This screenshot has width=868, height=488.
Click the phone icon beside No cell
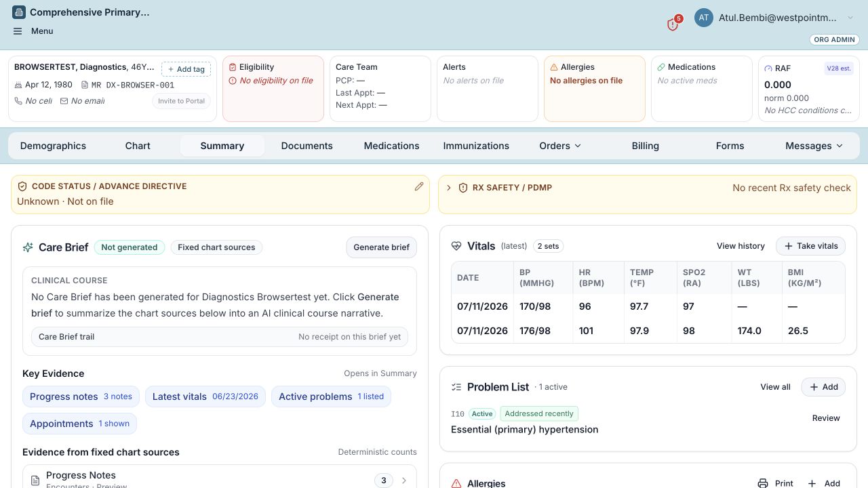click(18, 101)
